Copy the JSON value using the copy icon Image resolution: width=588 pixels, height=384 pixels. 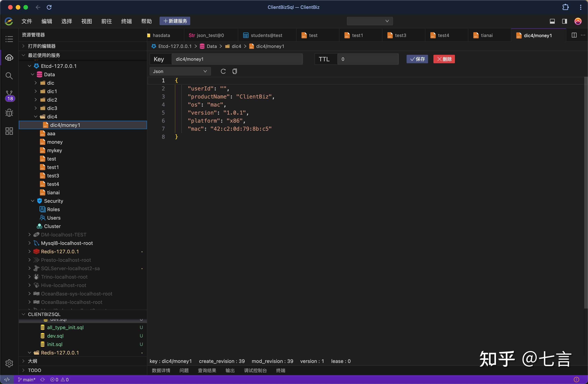(235, 71)
